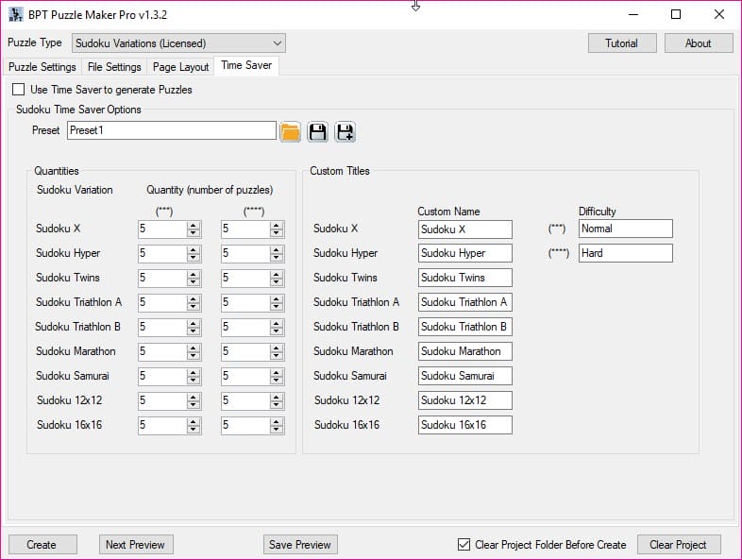Increase Sudoku Marathon three-star quantity
742x560 pixels.
point(194,348)
